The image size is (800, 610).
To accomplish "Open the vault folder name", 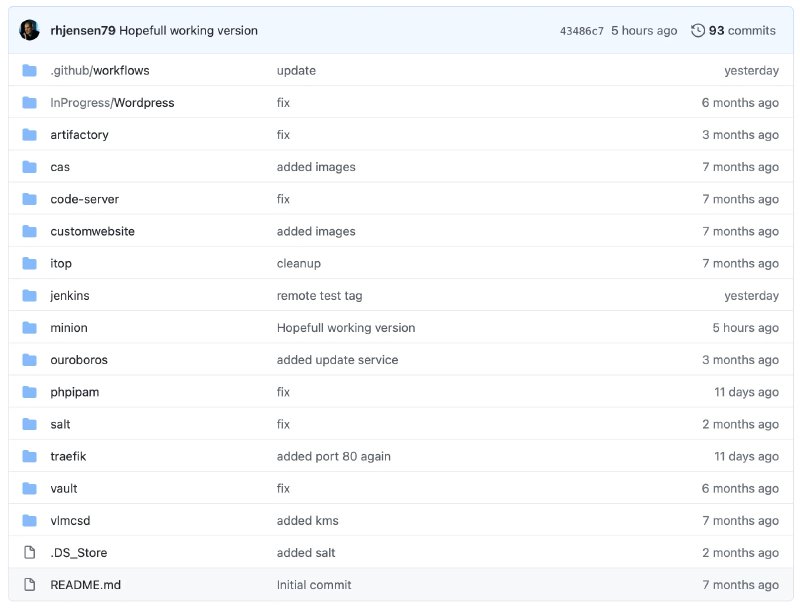I will (x=63, y=488).
